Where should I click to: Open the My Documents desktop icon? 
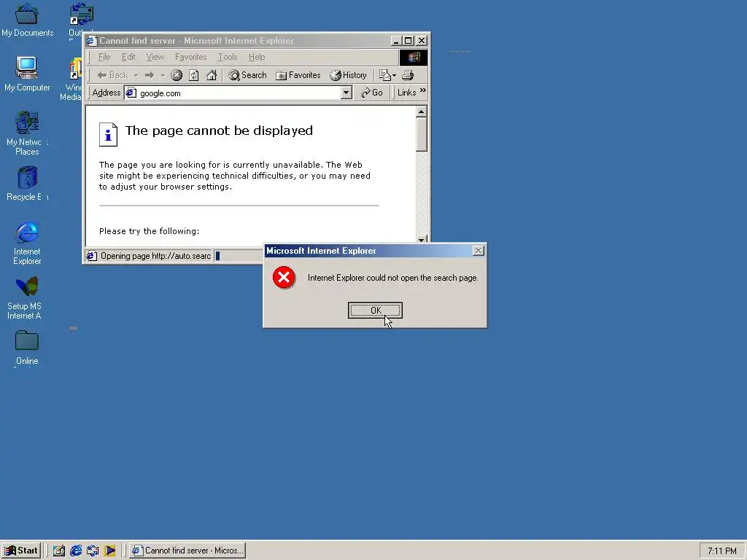point(27,20)
